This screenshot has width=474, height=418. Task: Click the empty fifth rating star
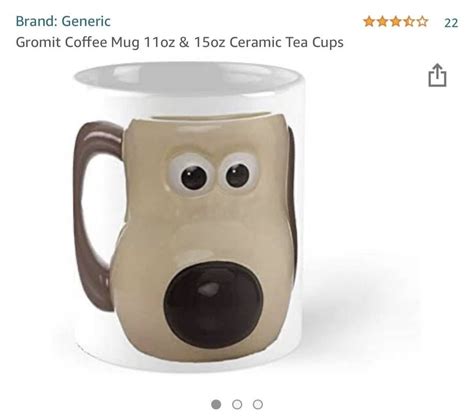(422, 22)
